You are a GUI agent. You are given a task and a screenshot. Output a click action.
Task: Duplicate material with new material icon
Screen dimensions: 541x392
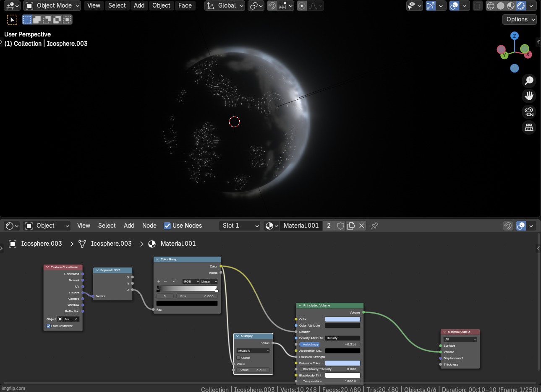[x=351, y=226]
